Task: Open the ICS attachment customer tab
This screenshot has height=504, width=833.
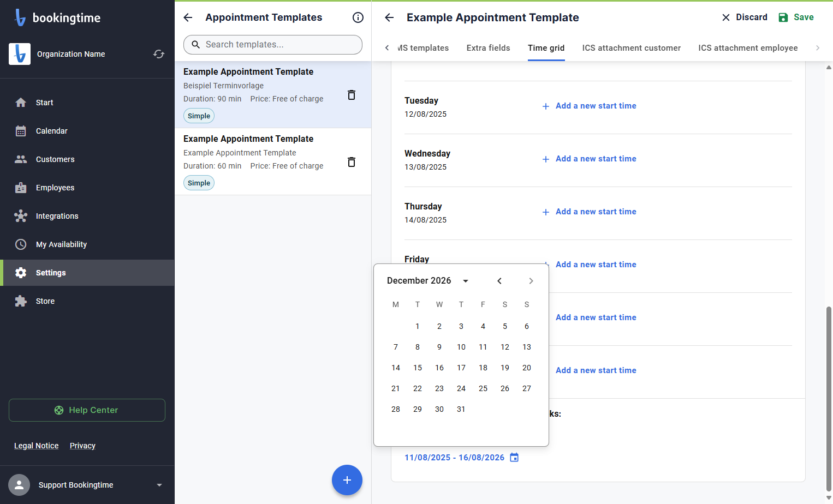Action: (x=632, y=48)
